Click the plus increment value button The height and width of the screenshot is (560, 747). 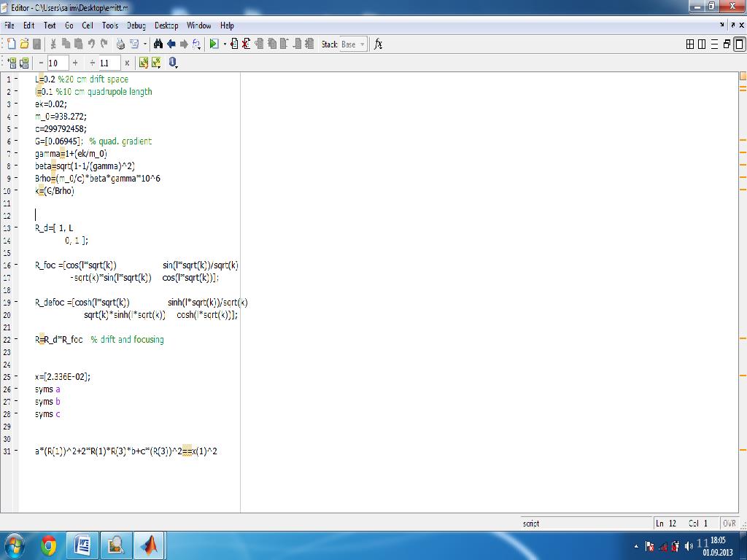(74, 63)
